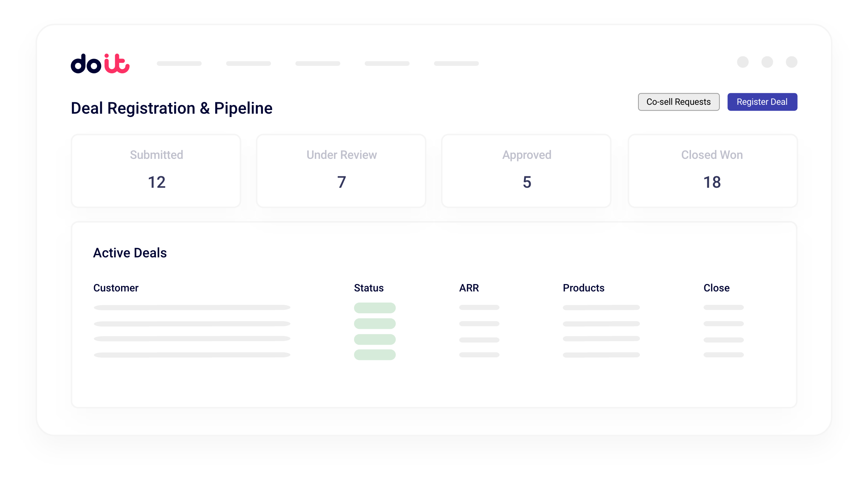The height and width of the screenshot is (484, 868).
Task: Select the Submitted stat card
Action: [156, 171]
